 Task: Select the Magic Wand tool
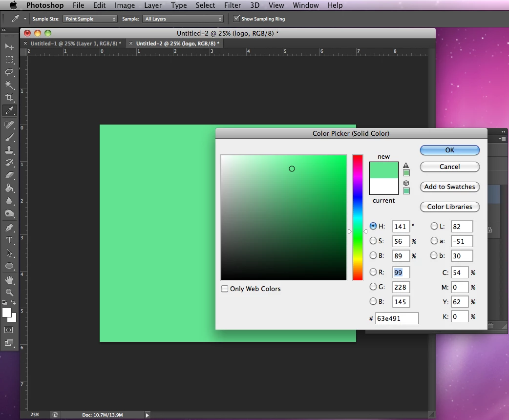(9, 84)
